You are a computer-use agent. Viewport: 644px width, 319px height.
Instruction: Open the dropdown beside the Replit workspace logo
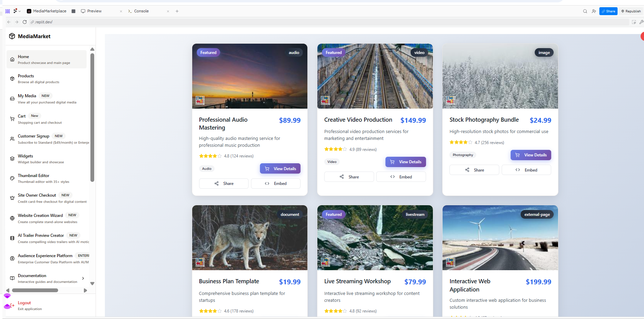coord(20,11)
